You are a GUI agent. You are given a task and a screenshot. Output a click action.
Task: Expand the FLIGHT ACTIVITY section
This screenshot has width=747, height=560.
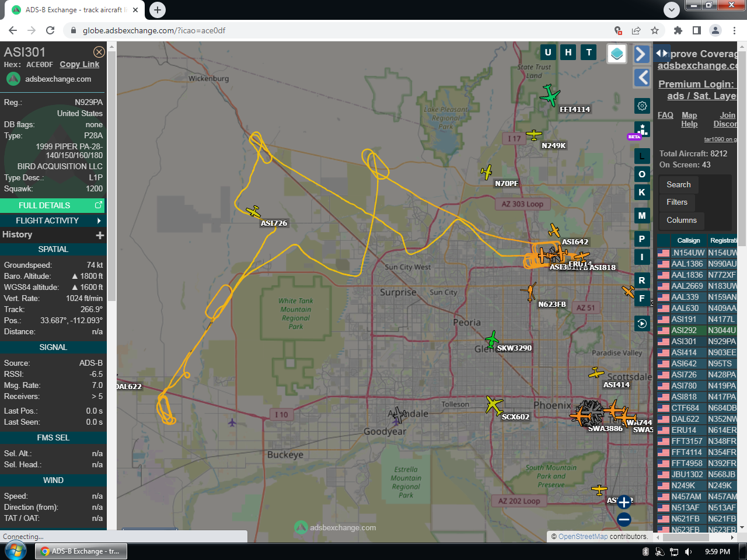[x=53, y=220]
